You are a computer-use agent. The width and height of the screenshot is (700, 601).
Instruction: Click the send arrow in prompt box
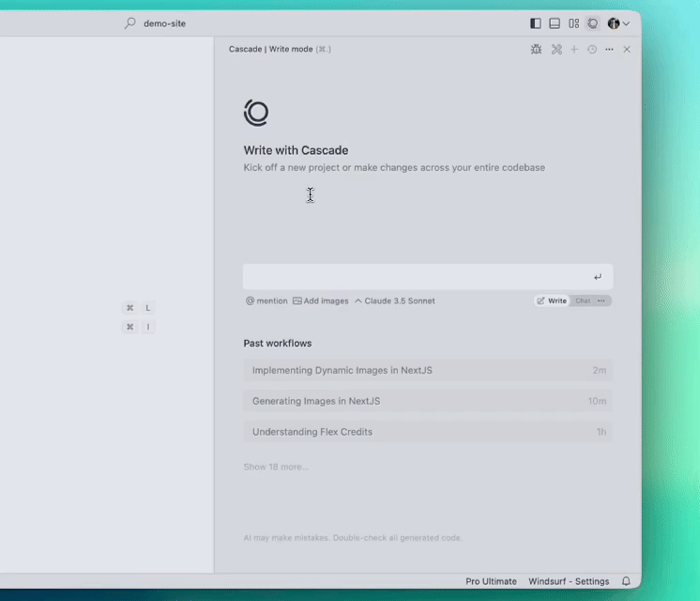point(598,277)
